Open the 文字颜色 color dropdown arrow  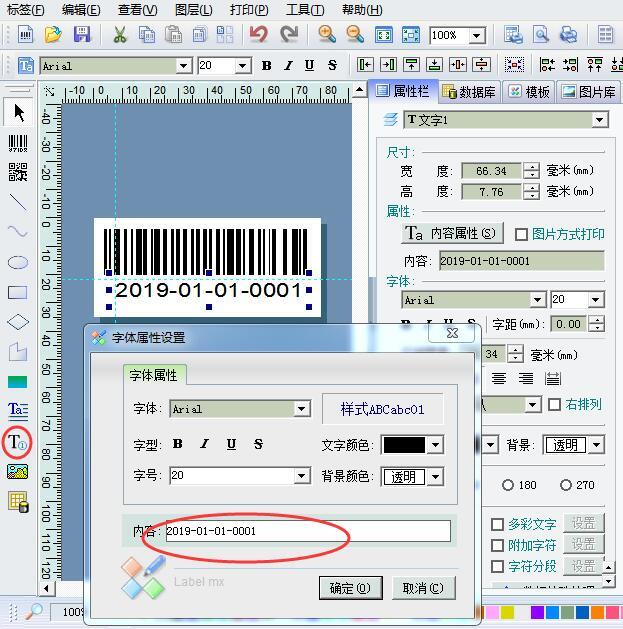point(435,445)
